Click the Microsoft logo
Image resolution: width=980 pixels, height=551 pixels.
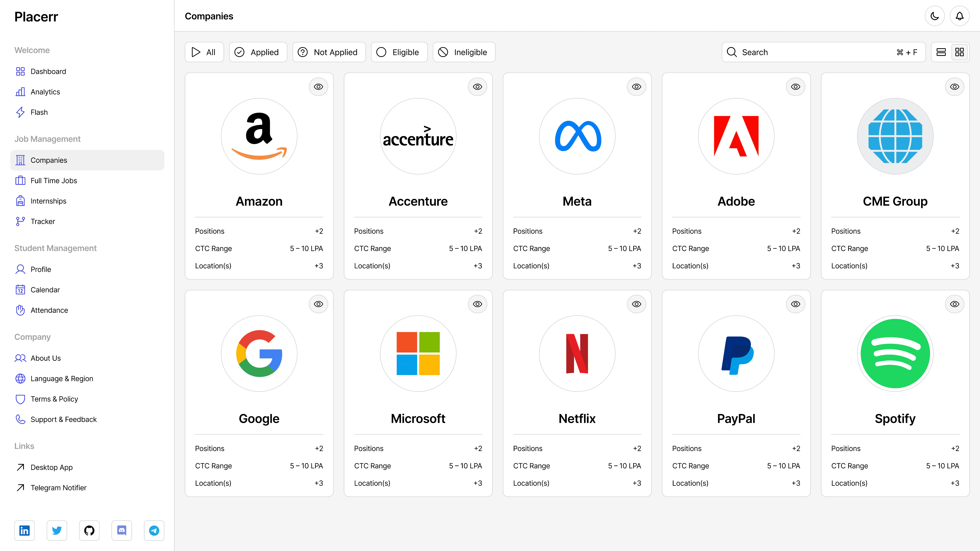click(418, 354)
